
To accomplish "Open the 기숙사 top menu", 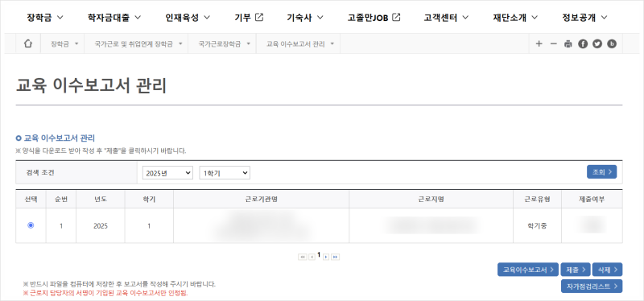I will coord(305,17).
